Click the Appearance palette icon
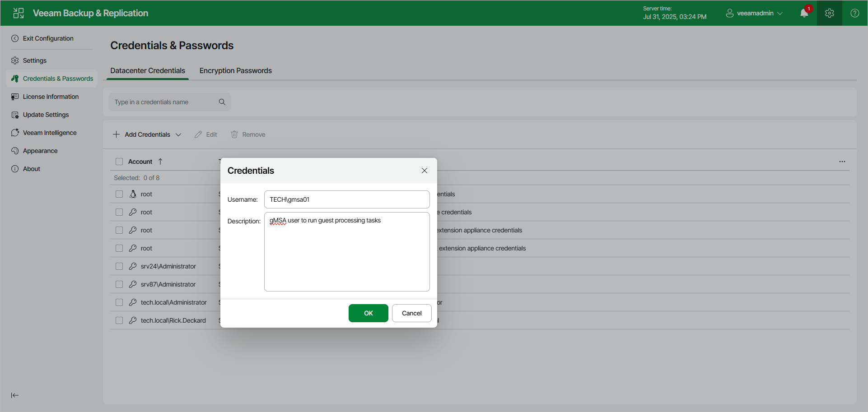Viewport: 868px width, 412px height. 15,151
